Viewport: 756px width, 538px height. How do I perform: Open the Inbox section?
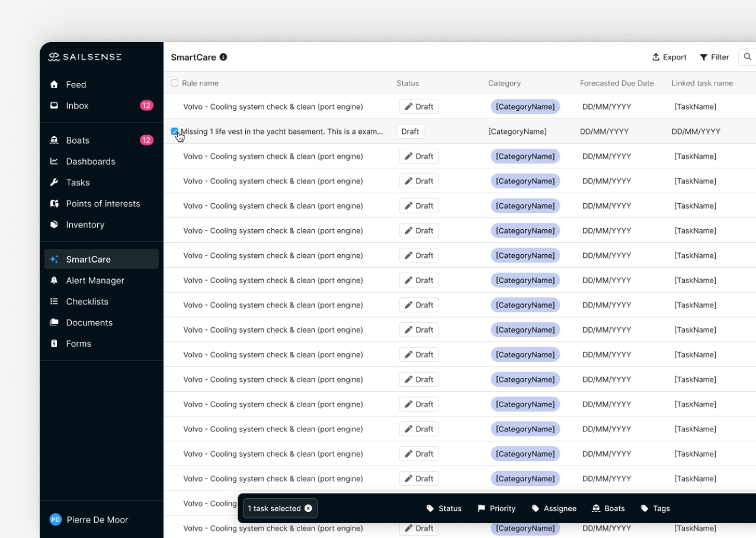point(77,105)
